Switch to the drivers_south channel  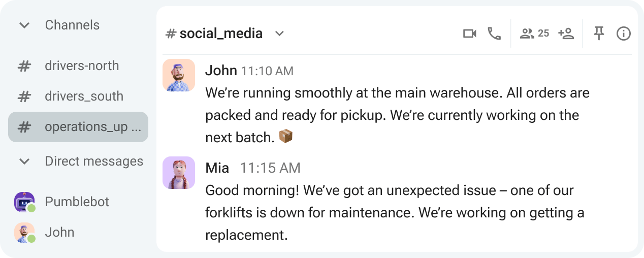point(84,96)
